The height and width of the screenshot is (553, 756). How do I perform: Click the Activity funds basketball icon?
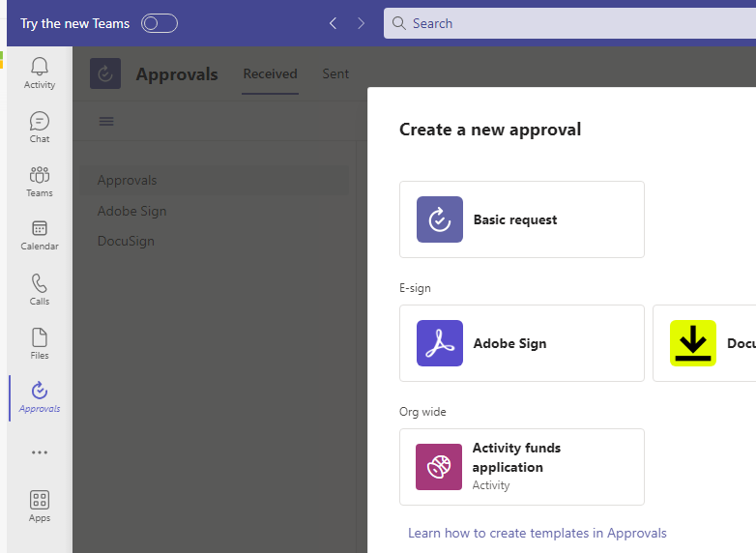click(x=439, y=467)
